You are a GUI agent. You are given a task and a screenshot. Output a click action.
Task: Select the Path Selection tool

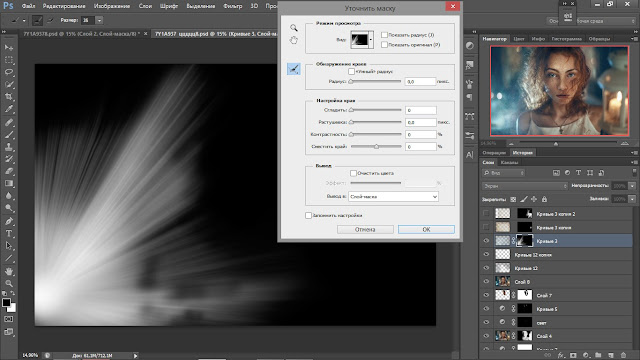click(9, 246)
